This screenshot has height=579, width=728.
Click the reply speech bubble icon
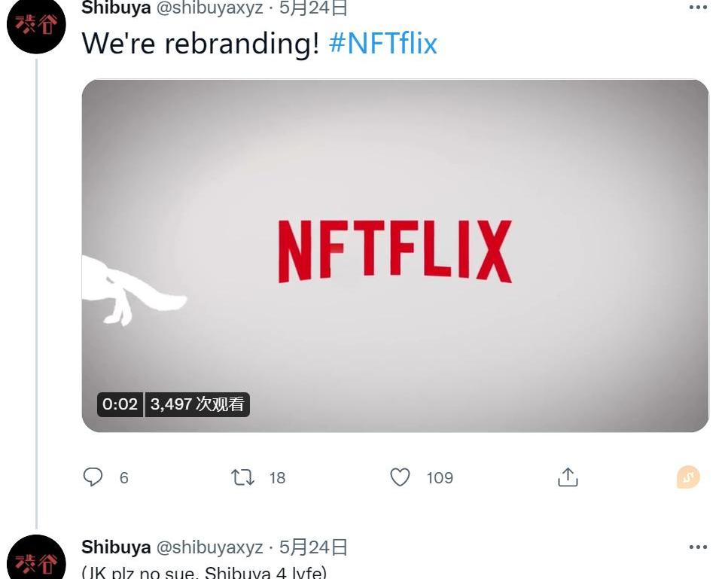(93, 477)
